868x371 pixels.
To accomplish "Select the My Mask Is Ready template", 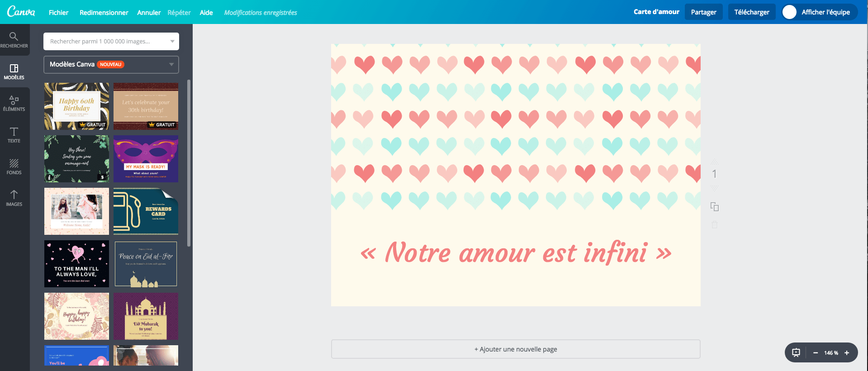I will coord(146,159).
